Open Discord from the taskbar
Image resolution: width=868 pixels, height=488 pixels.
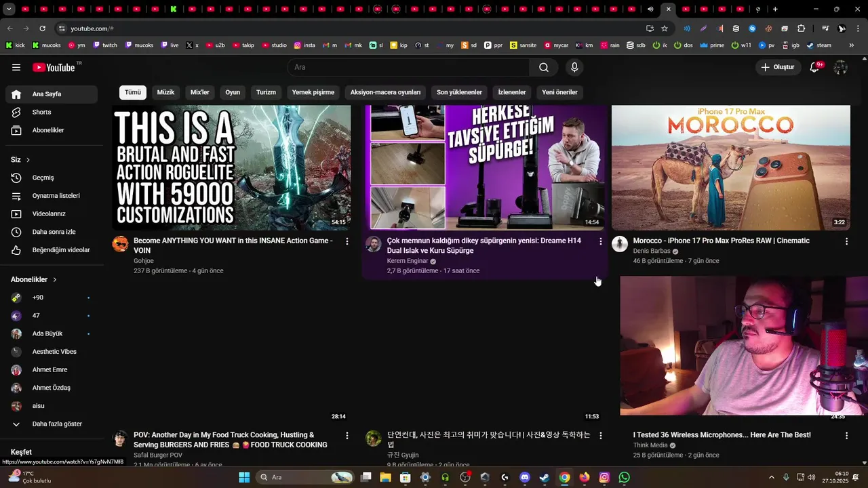pos(524,477)
